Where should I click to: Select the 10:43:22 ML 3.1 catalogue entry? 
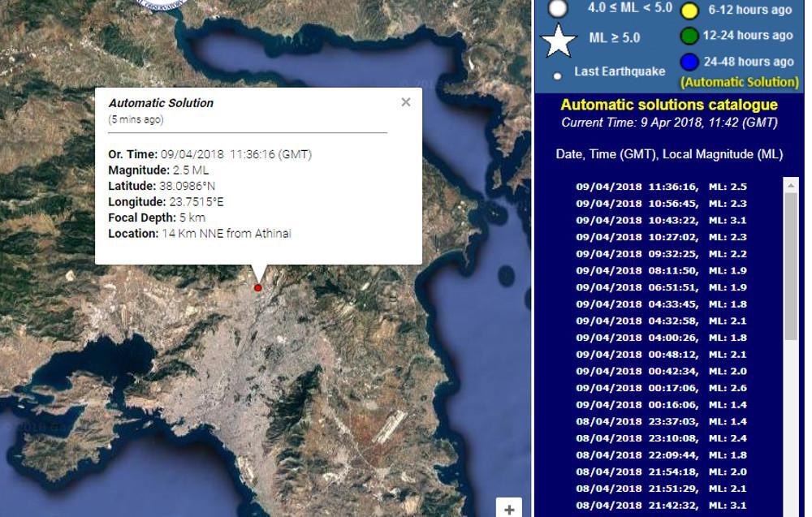click(661, 220)
